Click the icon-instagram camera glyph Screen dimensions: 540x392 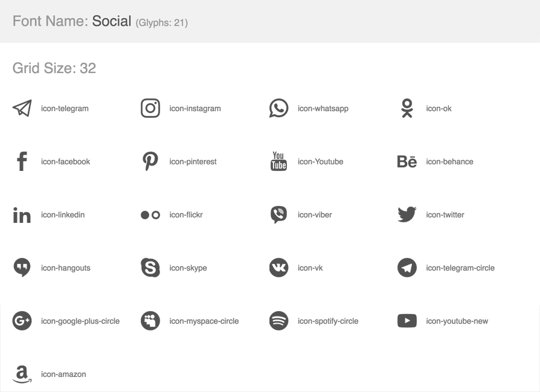[x=150, y=108]
